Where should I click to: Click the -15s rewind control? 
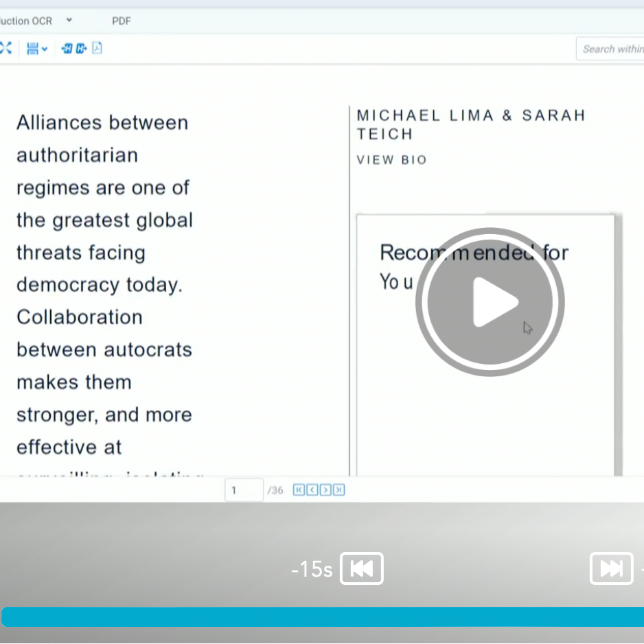point(362,568)
